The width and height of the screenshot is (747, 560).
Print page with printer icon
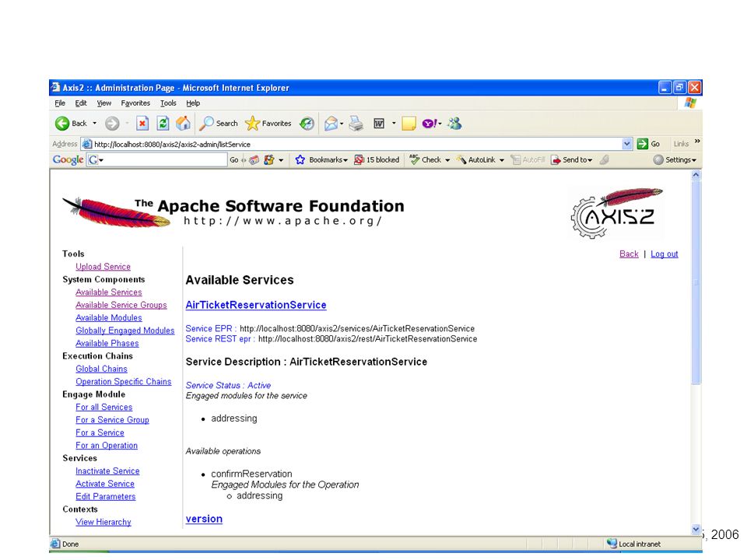click(x=356, y=124)
